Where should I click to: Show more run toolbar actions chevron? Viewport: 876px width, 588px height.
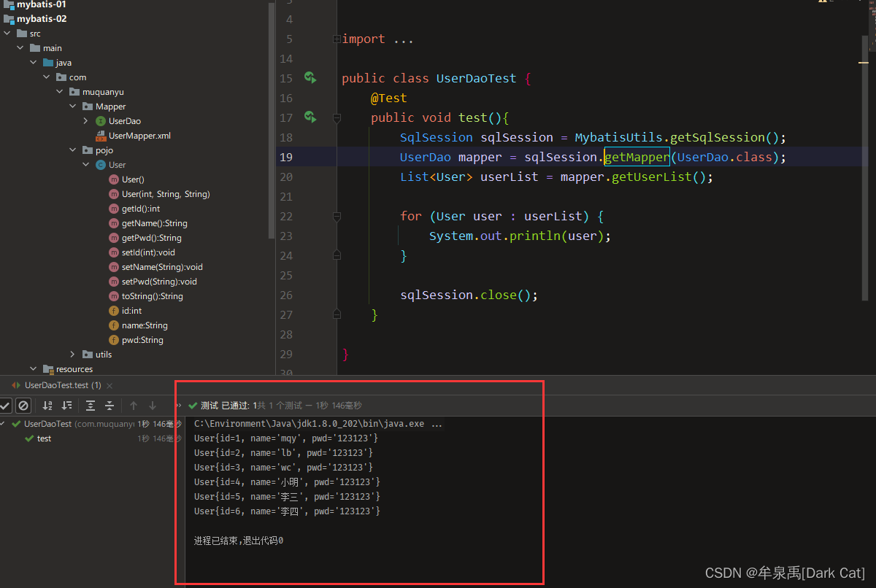click(x=179, y=406)
